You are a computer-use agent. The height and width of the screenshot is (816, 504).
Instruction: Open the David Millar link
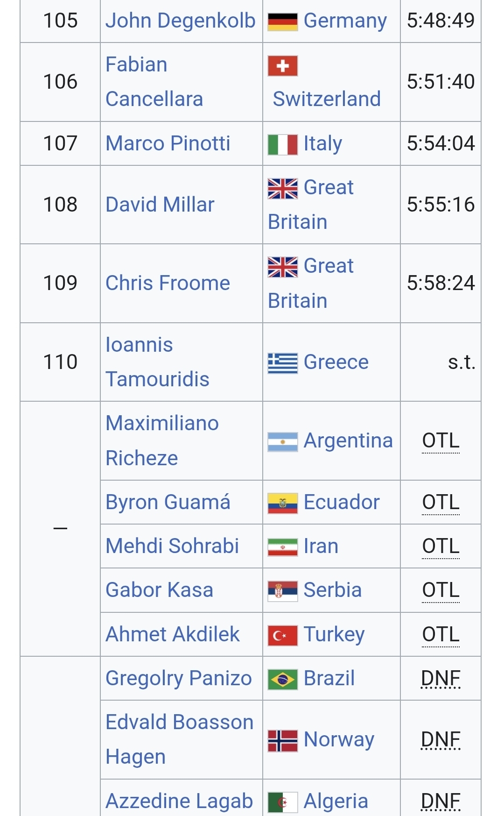pyautogui.click(x=160, y=205)
